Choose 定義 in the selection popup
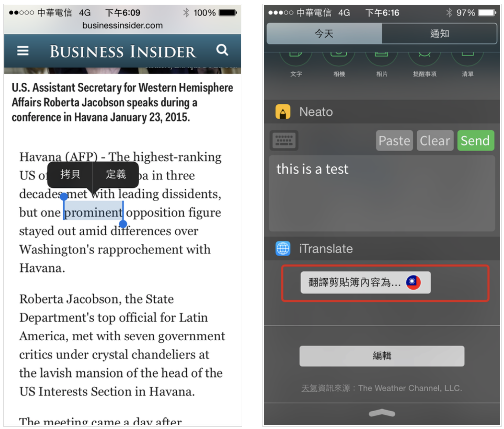Screen dimensions: 504x429 [x=116, y=174]
